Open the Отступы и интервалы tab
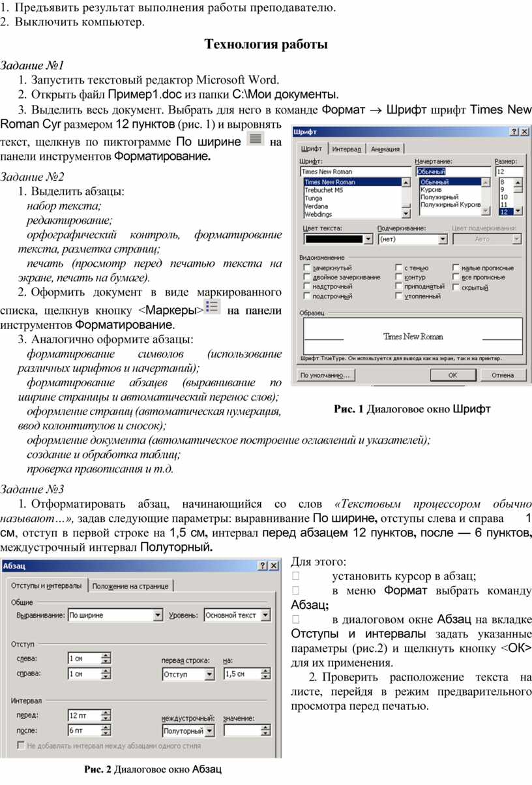The image size is (532, 785). pyautogui.click(x=46, y=585)
